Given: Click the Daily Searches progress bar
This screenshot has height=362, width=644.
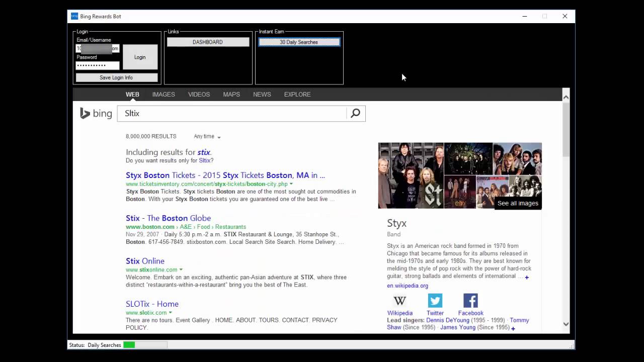Looking at the screenshot, I should pyautogui.click(x=145, y=345).
